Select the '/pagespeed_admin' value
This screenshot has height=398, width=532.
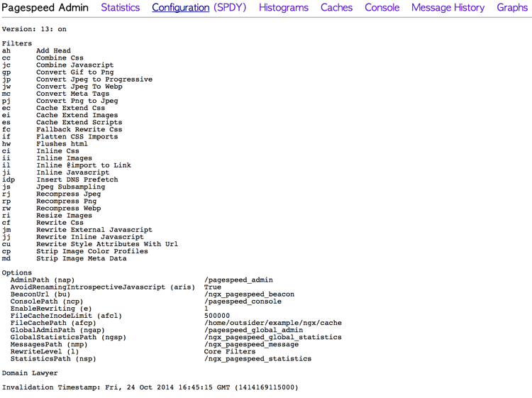pos(238,280)
